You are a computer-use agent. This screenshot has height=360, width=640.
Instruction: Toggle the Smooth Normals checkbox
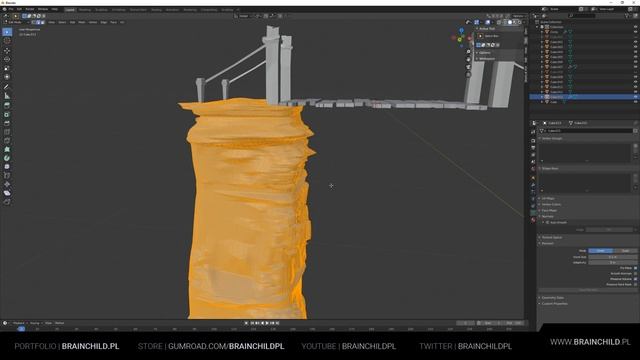coord(635,273)
